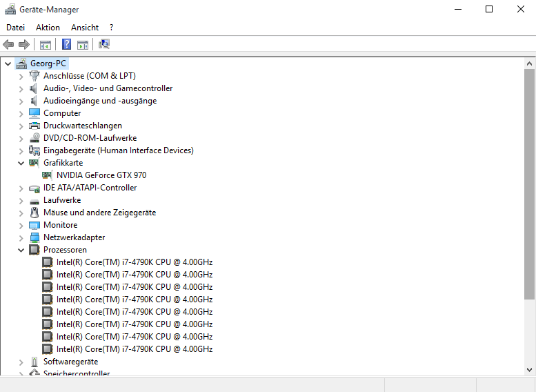
Task: Click the DVD/CD-ROM-Laufwerke disc icon
Action: (34, 138)
